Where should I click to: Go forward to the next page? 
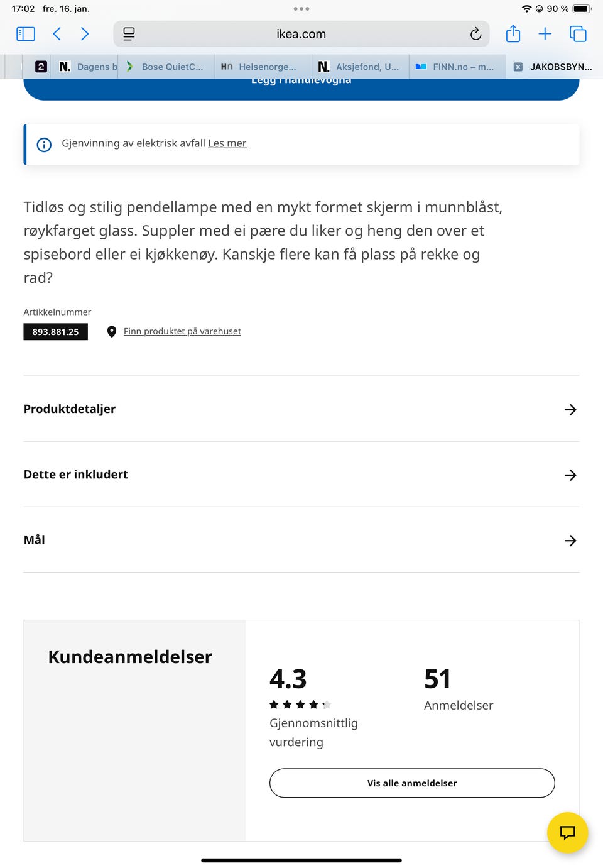click(85, 34)
